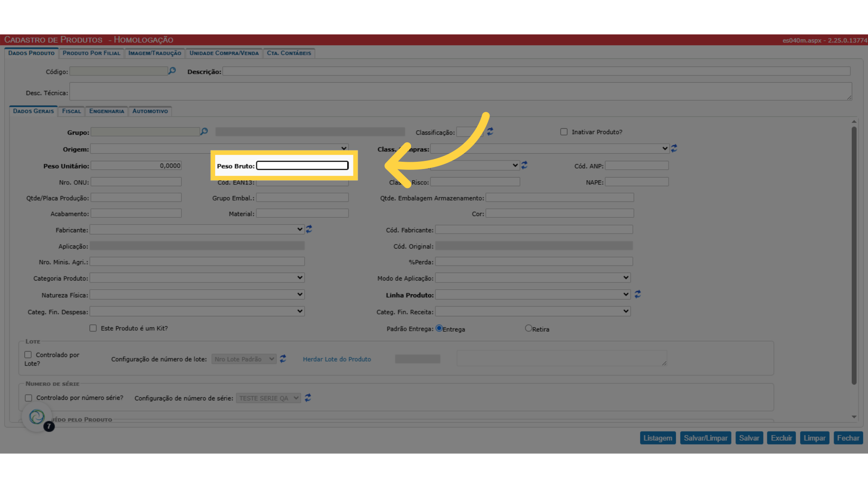868x488 pixels.
Task: Tick Este Produto é um Kit checkbox
Action: coord(93,328)
